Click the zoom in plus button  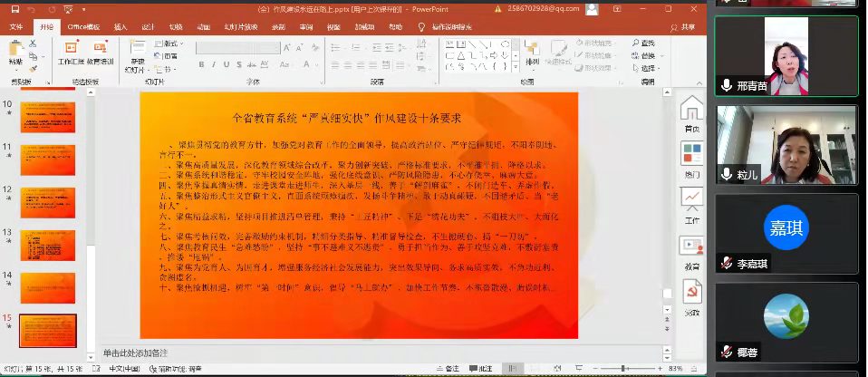pyautogui.click(x=660, y=369)
